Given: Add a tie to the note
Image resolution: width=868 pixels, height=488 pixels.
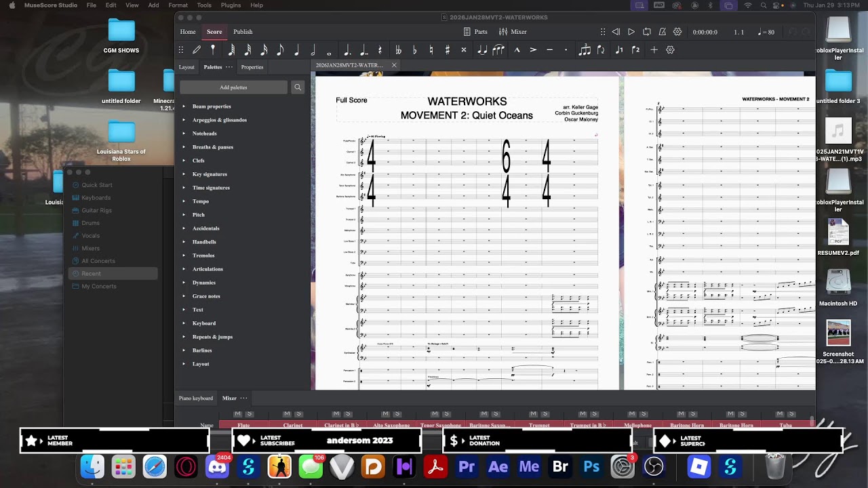Looking at the screenshot, I should coord(482,49).
